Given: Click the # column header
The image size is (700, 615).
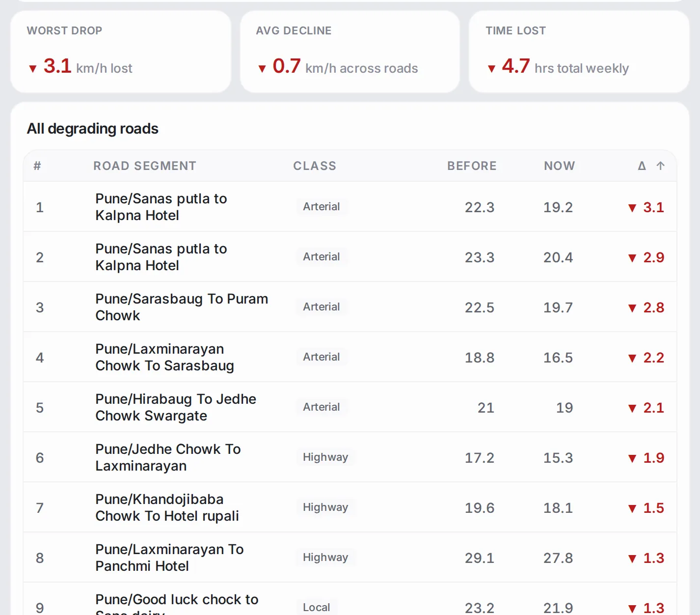Looking at the screenshot, I should 37,166.
